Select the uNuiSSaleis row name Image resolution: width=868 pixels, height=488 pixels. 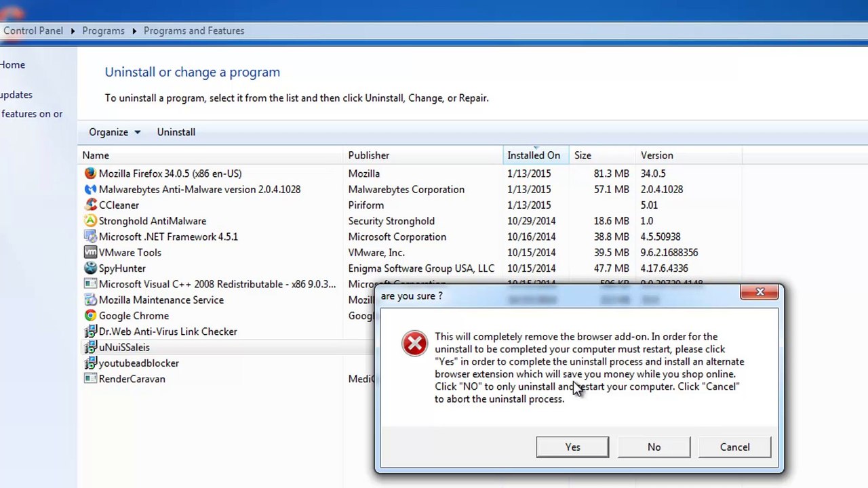pyautogui.click(x=124, y=347)
